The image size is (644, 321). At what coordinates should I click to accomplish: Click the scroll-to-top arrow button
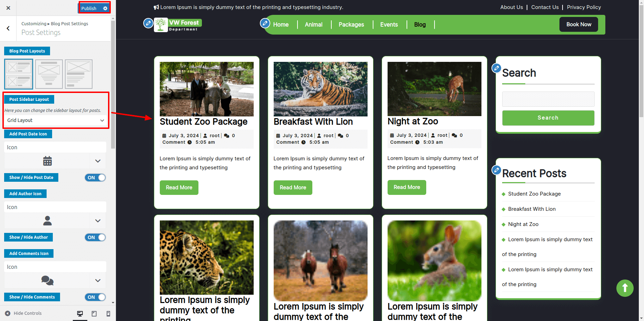click(x=625, y=288)
